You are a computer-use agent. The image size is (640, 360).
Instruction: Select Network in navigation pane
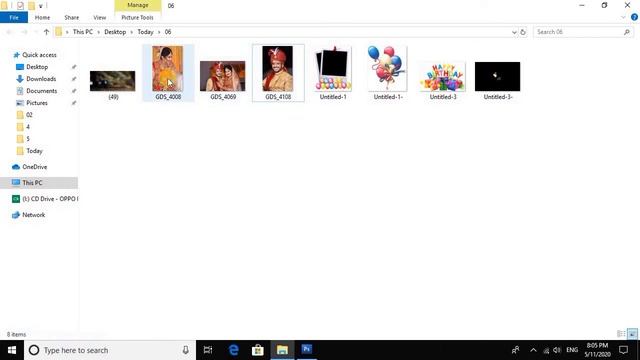[x=33, y=215]
